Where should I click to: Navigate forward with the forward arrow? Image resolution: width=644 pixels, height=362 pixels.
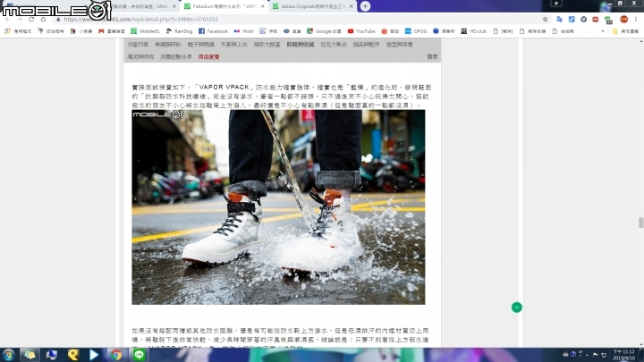click(x=20, y=20)
